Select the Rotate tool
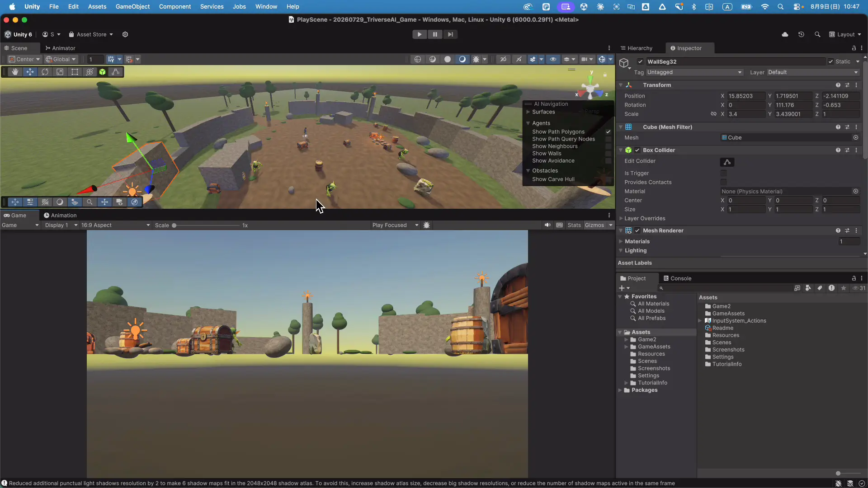868x488 pixels. pos(45,72)
